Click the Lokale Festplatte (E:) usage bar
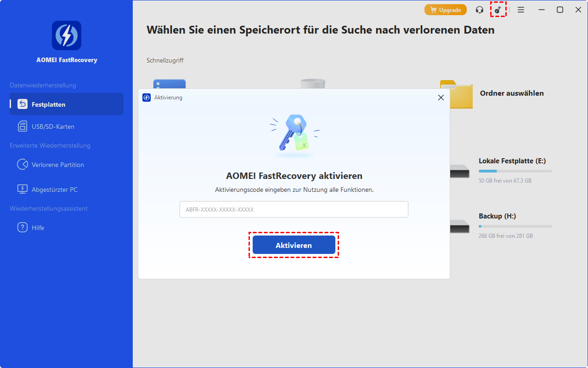The image size is (588, 368). coord(515,171)
